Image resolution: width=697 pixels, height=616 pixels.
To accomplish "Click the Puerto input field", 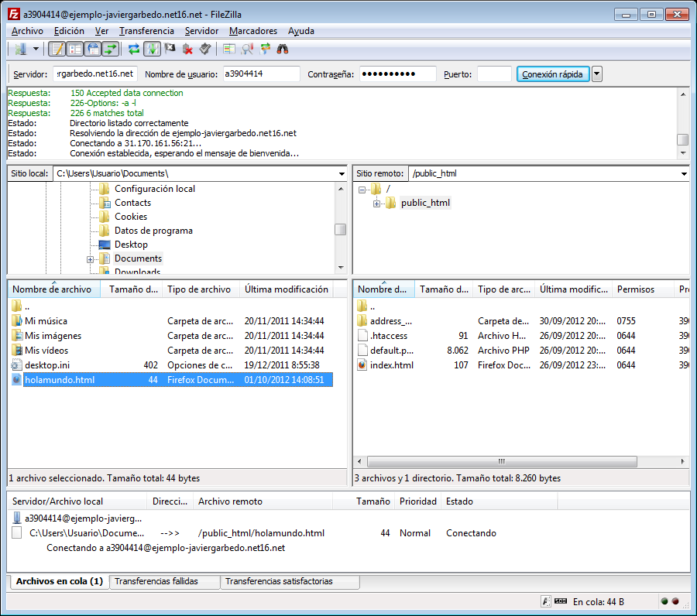I will point(494,74).
